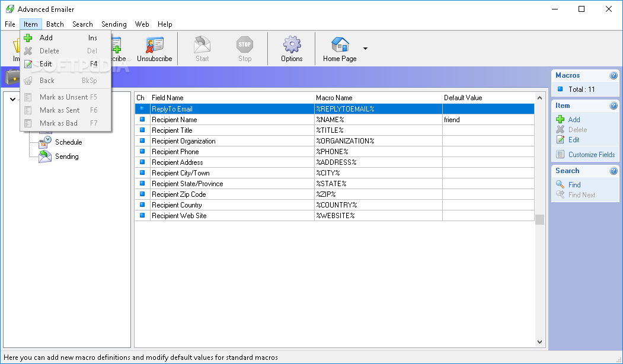Image resolution: width=623 pixels, height=364 pixels.
Task: Collapse the tree root chevron
Action: (12, 100)
